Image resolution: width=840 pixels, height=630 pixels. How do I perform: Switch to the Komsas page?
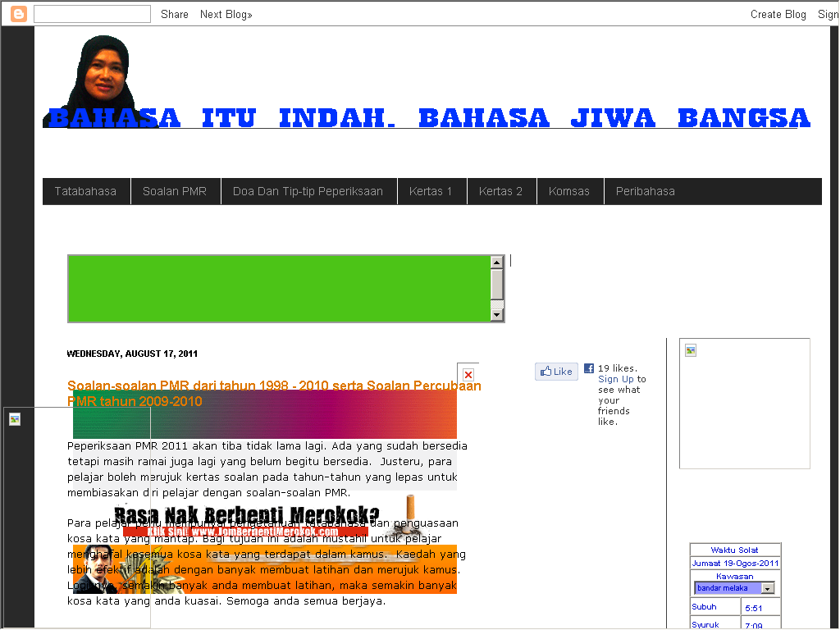569,191
